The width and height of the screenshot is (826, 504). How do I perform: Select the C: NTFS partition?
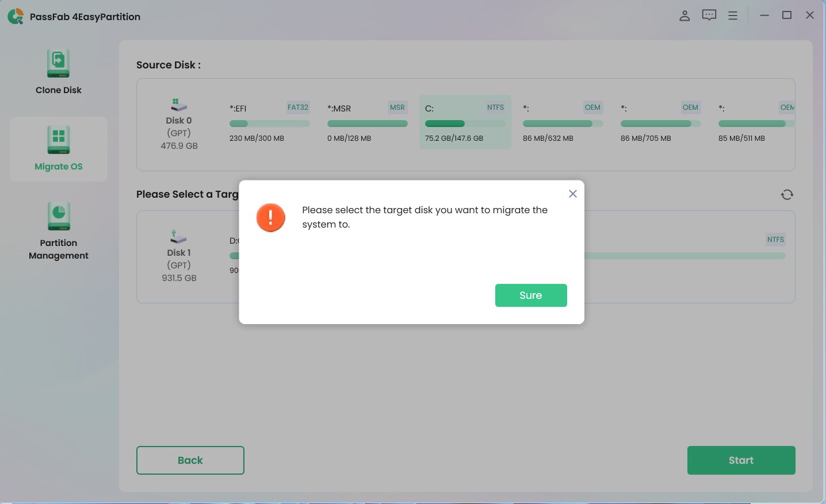click(465, 122)
